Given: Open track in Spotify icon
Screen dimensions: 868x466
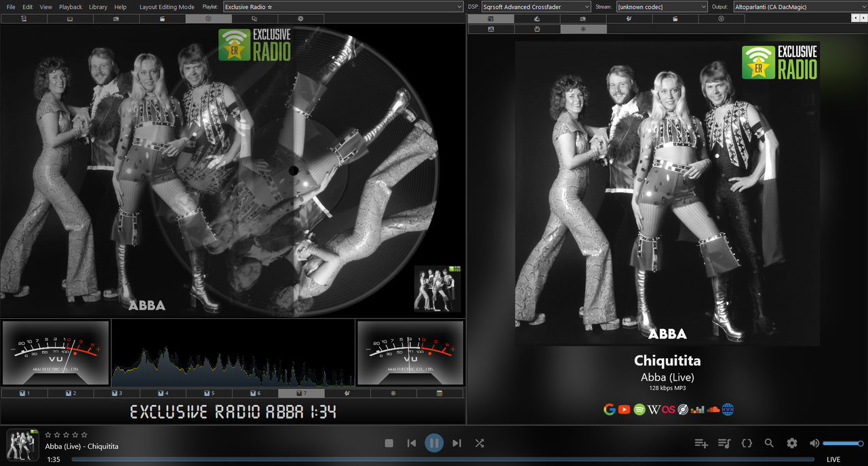Looking at the screenshot, I should pos(639,409).
